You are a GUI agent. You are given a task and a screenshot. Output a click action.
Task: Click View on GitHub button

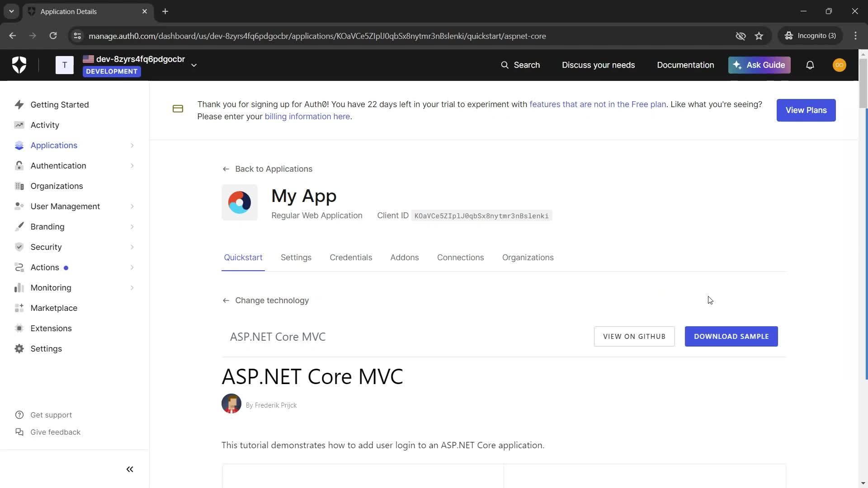tap(634, 337)
